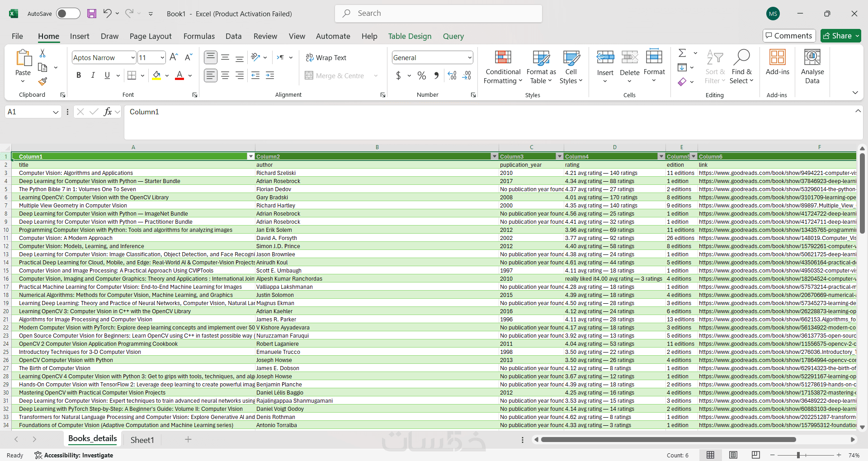
Task: Click Increase Decimal icon
Action: pyautogui.click(x=452, y=75)
